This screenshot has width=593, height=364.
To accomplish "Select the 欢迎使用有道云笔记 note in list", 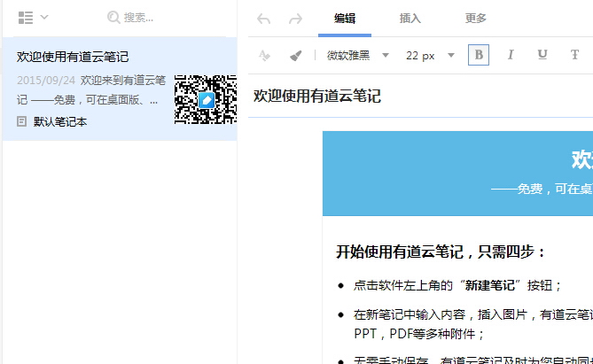I will [120, 89].
